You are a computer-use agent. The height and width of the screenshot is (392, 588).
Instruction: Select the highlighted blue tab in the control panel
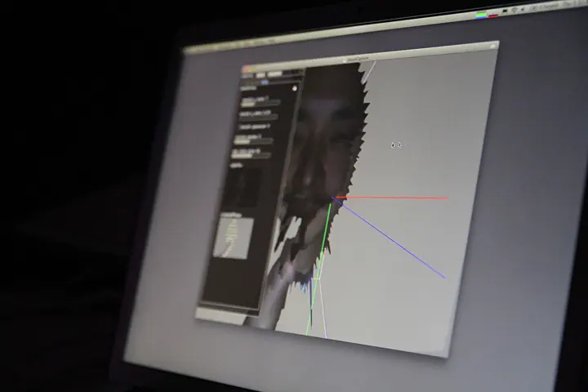point(264,81)
